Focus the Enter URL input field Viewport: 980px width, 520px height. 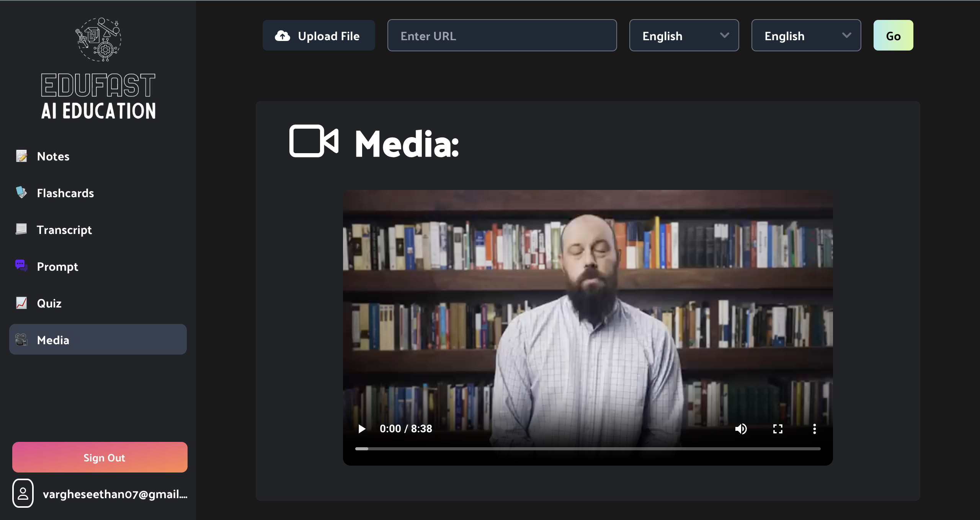coord(502,36)
